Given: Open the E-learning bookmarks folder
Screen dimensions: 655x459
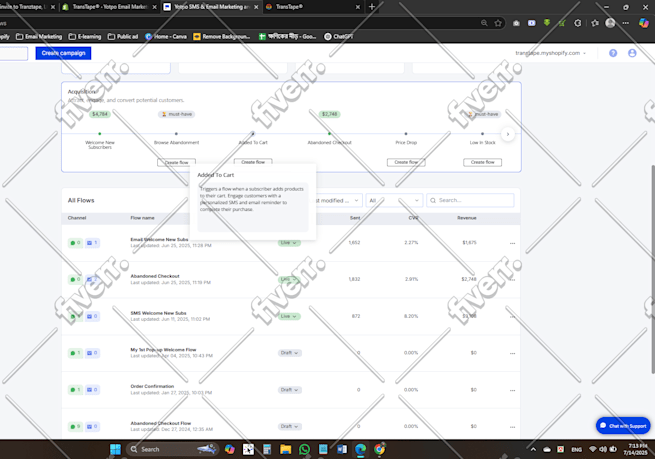Looking at the screenshot, I should [85, 37].
